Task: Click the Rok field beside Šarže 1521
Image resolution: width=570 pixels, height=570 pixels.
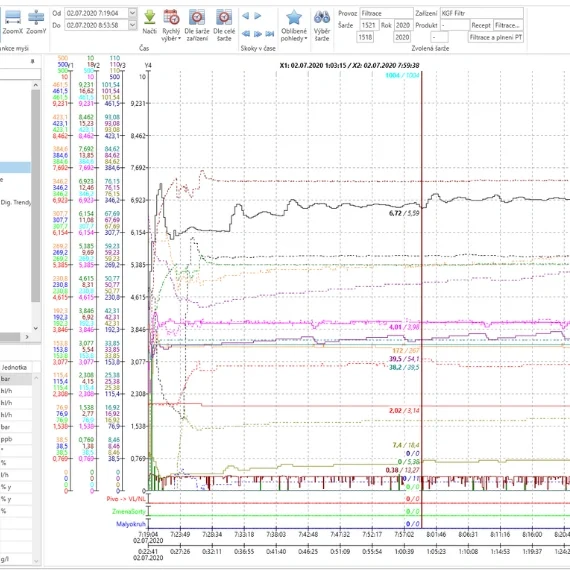Action: coord(403,25)
